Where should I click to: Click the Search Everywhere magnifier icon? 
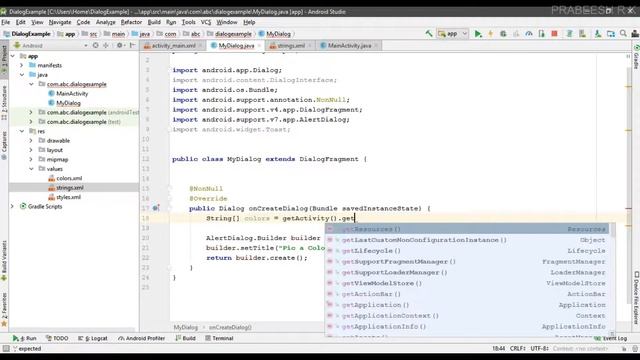623,34
